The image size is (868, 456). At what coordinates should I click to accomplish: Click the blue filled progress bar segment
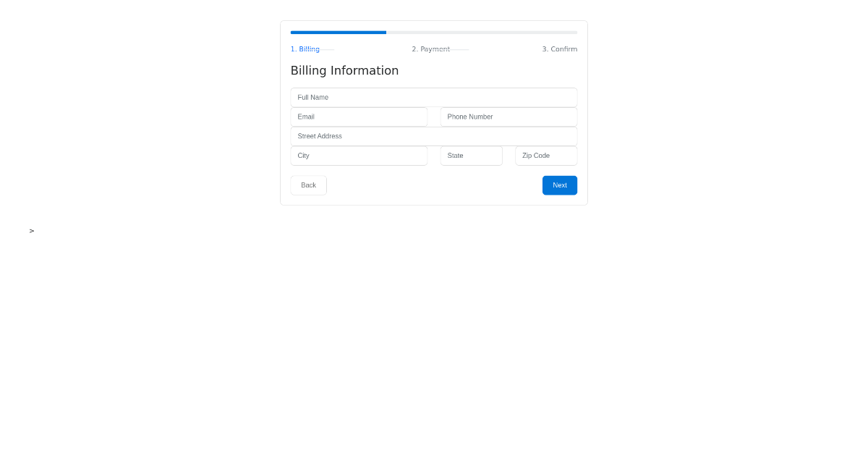point(338,32)
